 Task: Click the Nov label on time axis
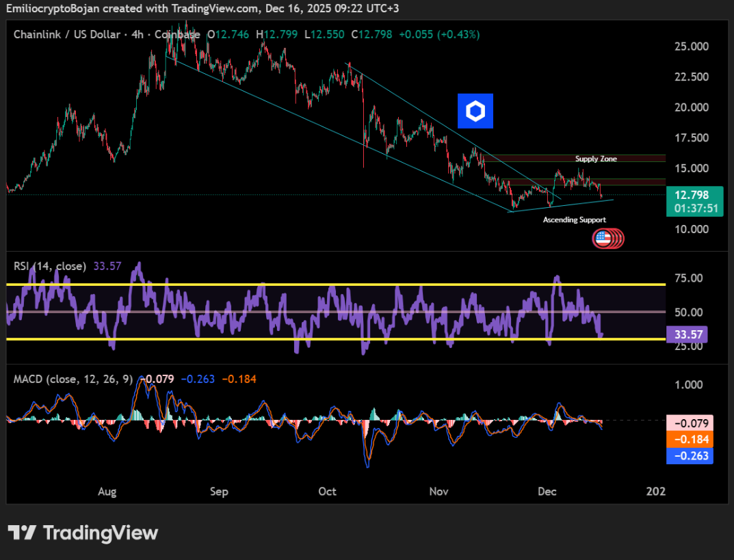click(x=438, y=491)
